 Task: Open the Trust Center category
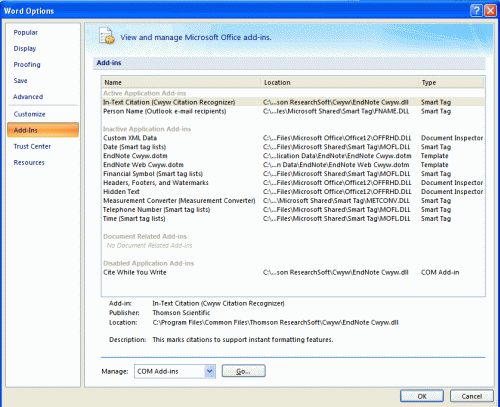click(x=32, y=146)
